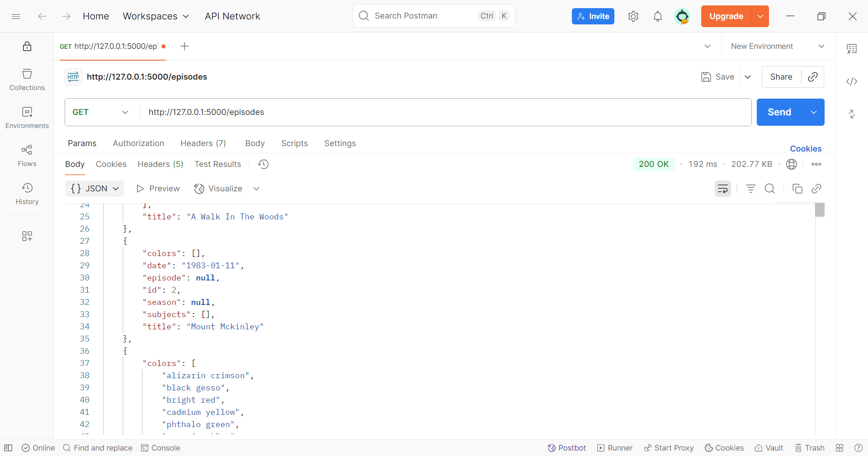Screen dimensions: 868x456
Task: Filter the response with the filter icon
Action: (x=751, y=189)
